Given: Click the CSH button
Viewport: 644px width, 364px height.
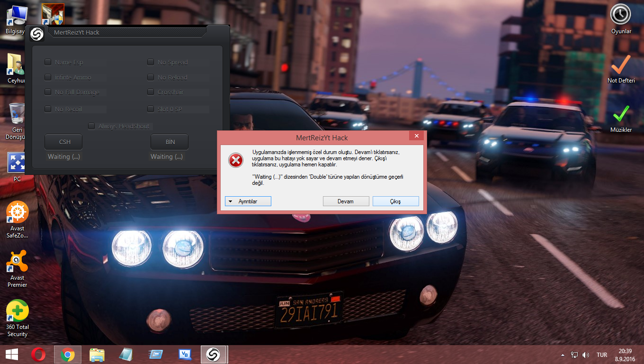Looking at the screenshot, I should (x=63, y=142).
